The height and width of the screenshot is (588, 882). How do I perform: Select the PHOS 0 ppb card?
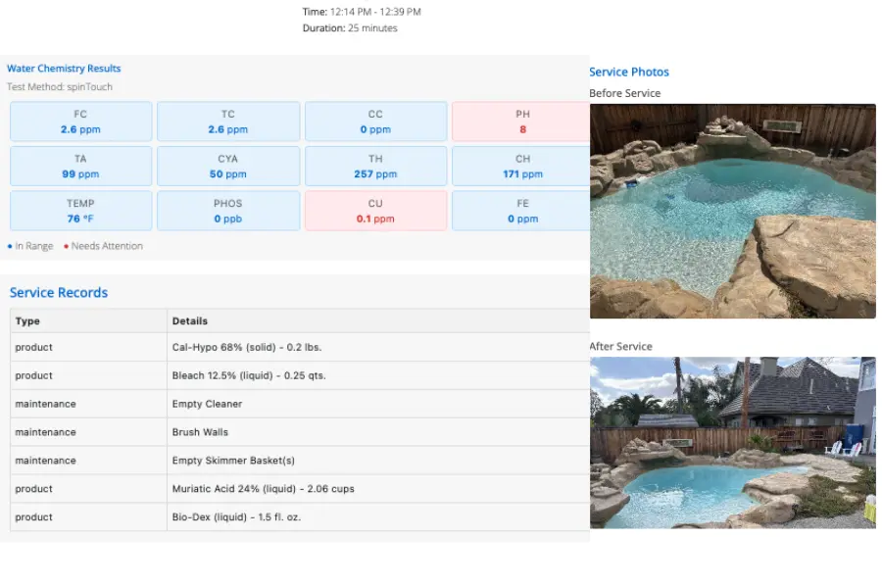point(227,211)
